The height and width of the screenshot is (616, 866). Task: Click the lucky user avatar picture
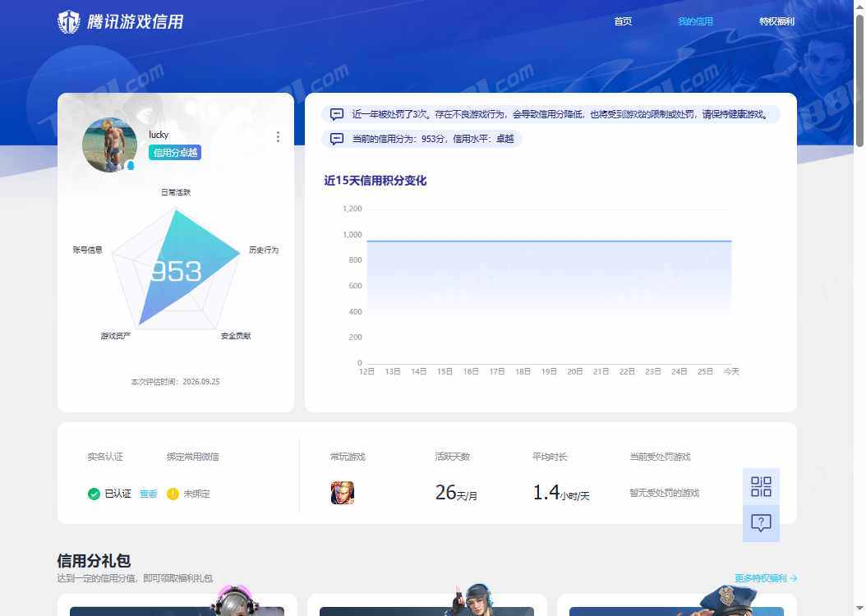pyautogui.click(x=109, y=145)
